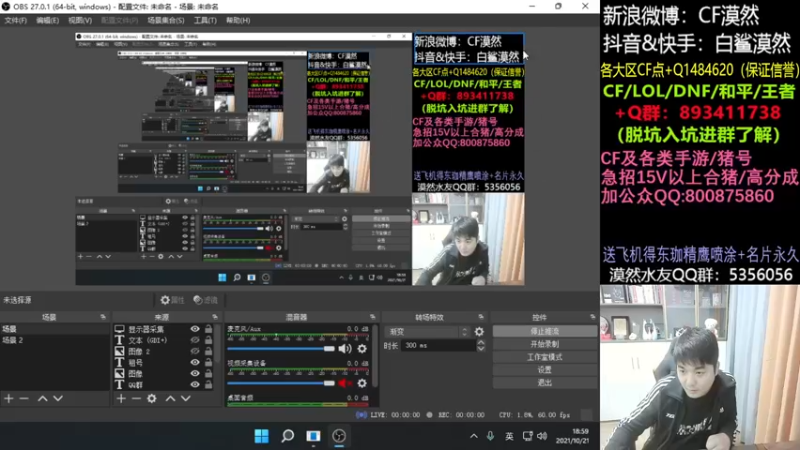Open the 渐变 transition dropdown
The height and width of the screenshot is (450, 800).
[426, 332]
